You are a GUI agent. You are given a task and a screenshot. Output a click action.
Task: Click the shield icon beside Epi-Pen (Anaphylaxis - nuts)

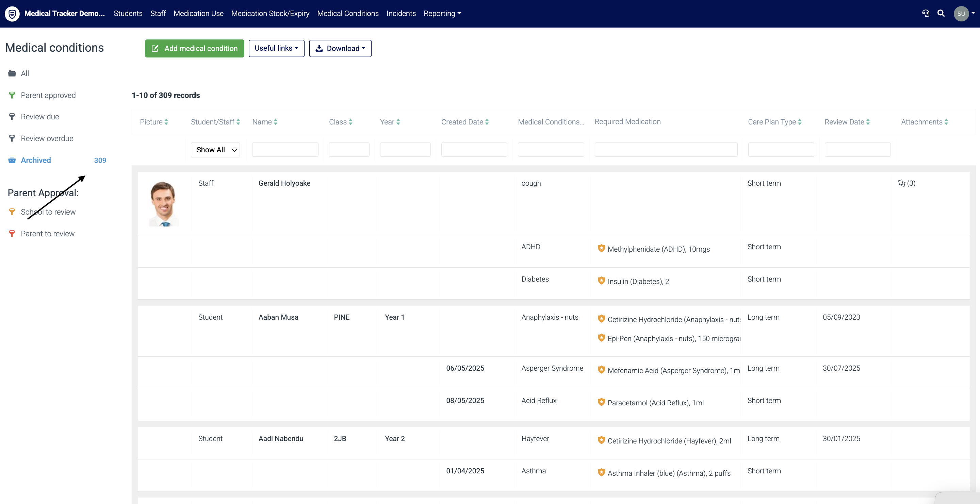[x=601, y=337]
